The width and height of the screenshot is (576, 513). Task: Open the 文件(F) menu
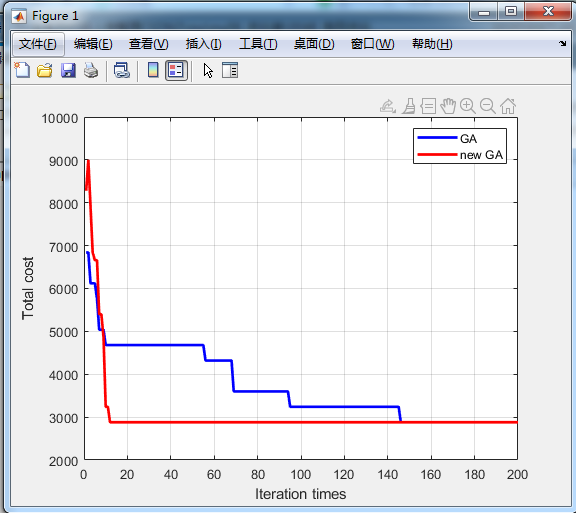point(38,44)
